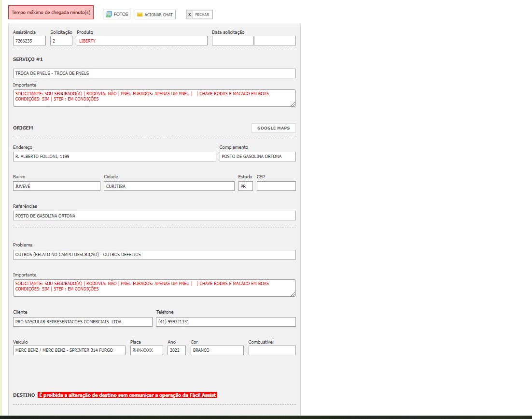Screen dimensions: 532x419
Task: Open the FOTOS photo gallery button
Action: click(117, 14)
